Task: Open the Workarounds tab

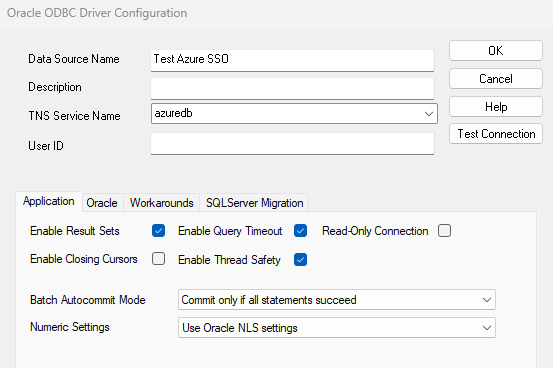Action: click(162, 203)
